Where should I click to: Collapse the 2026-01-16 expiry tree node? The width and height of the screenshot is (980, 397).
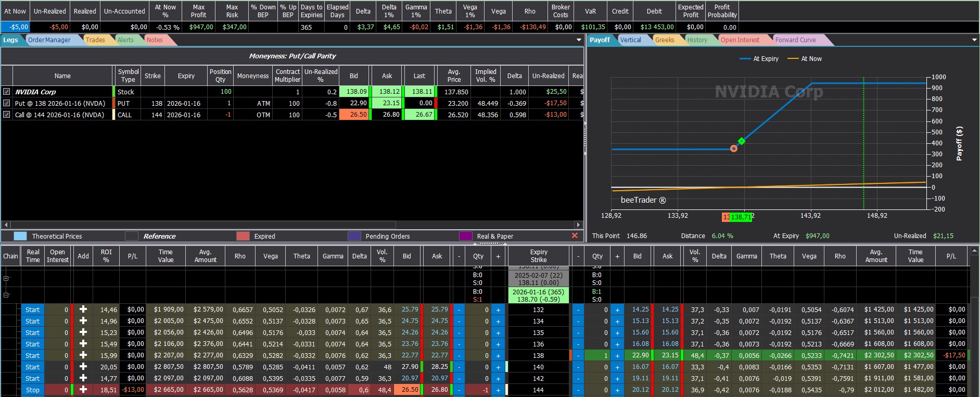click(x=6, y=295)
